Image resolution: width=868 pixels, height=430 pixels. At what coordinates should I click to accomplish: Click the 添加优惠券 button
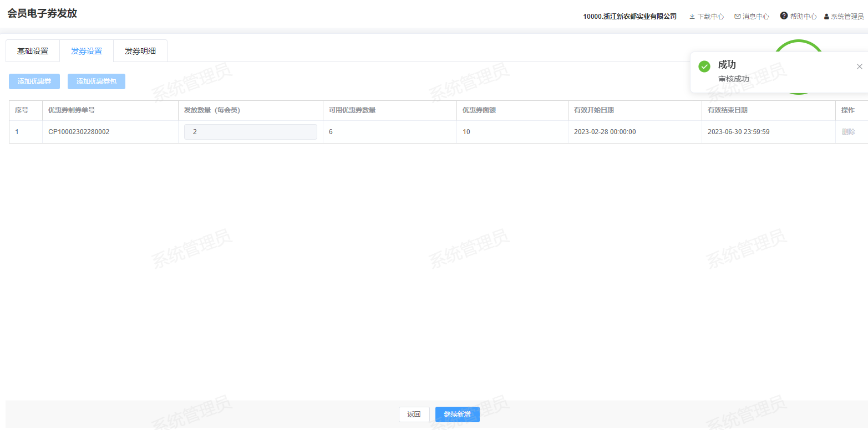click(34, 81)
